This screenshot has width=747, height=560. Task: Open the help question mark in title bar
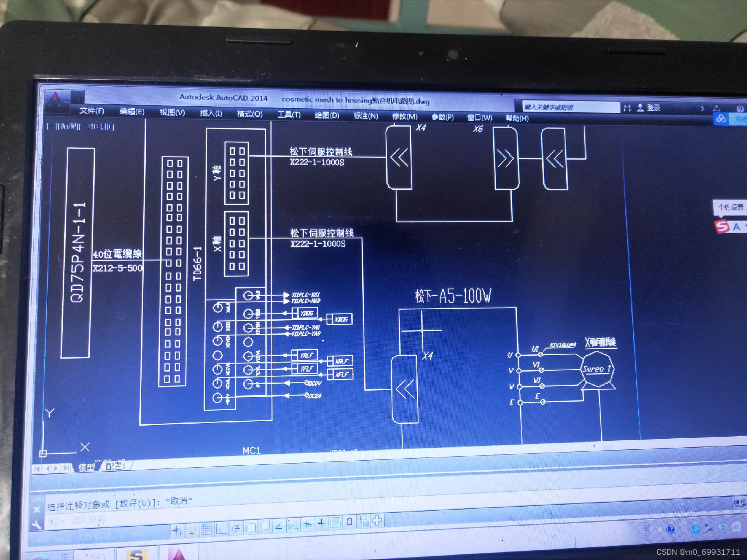740,109
